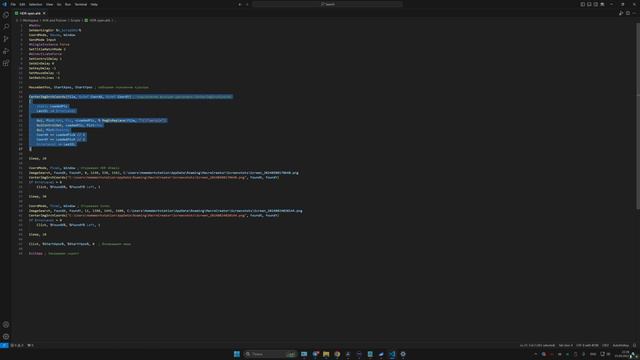The width and height of the screenshot is (640, 360).
Task: Toggle the primary side bar layout icon
Action: pos(582,4)
